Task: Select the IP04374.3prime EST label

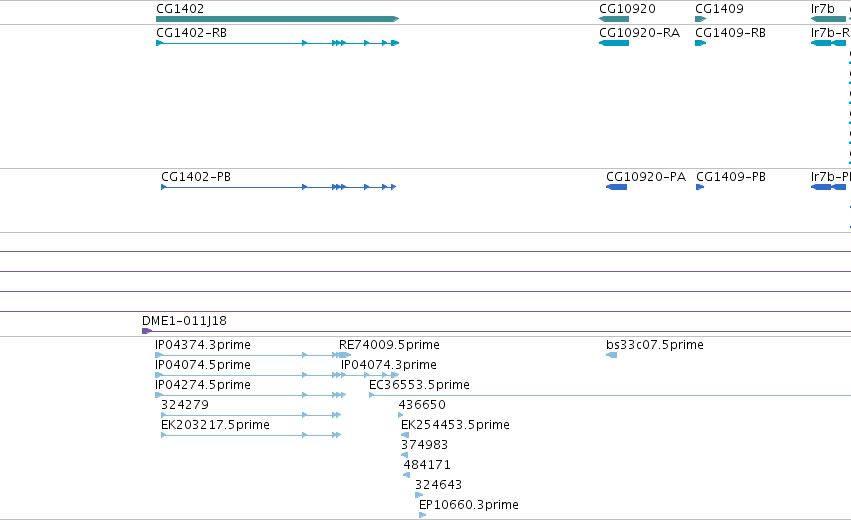Action: [x=202, y=345]
